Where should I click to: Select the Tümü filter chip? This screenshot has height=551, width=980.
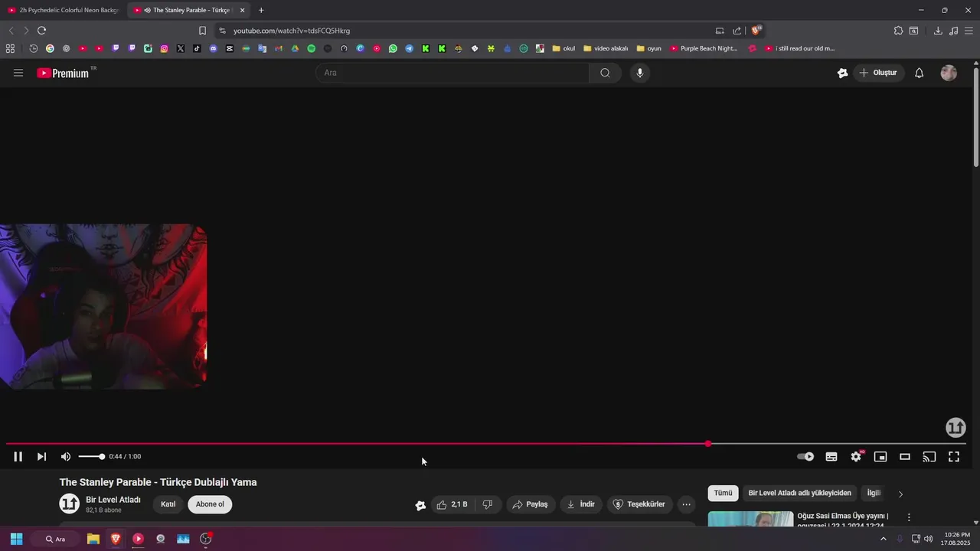point(723,493)
